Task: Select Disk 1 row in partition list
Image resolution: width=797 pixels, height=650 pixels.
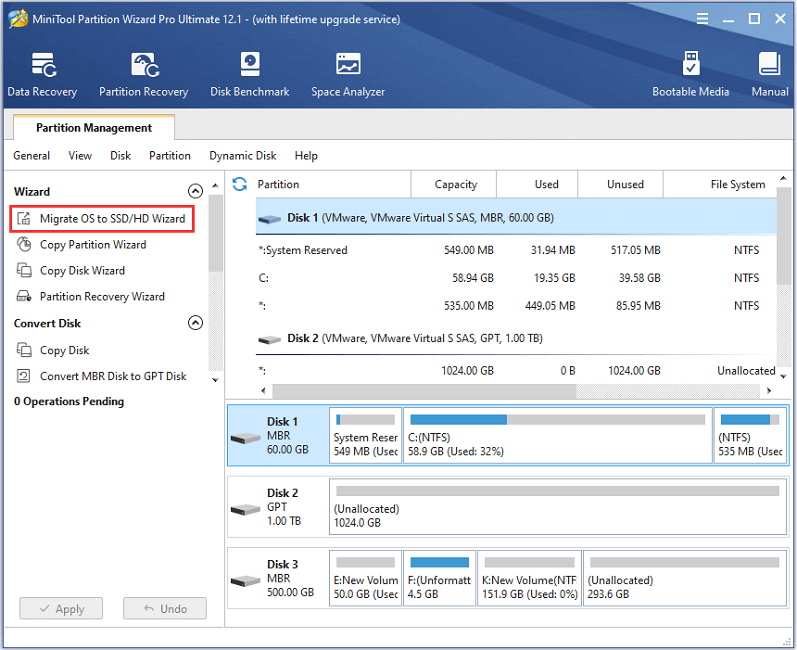Action: click(x=516, y=217)
